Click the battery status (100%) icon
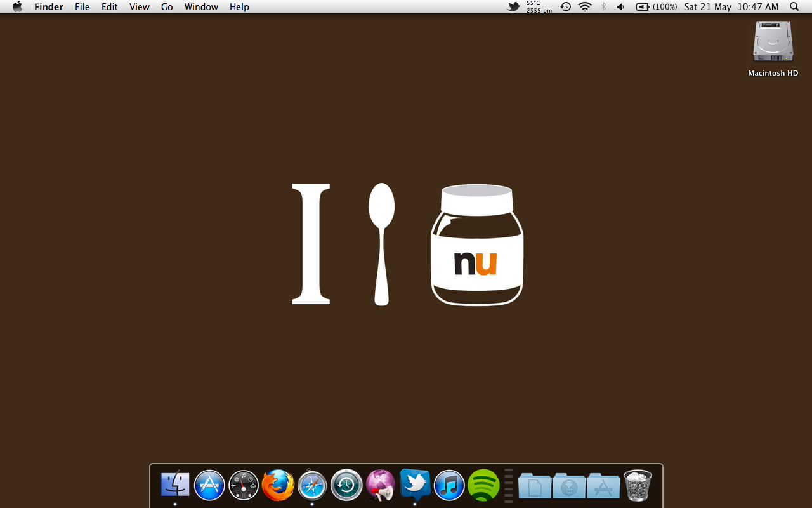 click(656, 7)
